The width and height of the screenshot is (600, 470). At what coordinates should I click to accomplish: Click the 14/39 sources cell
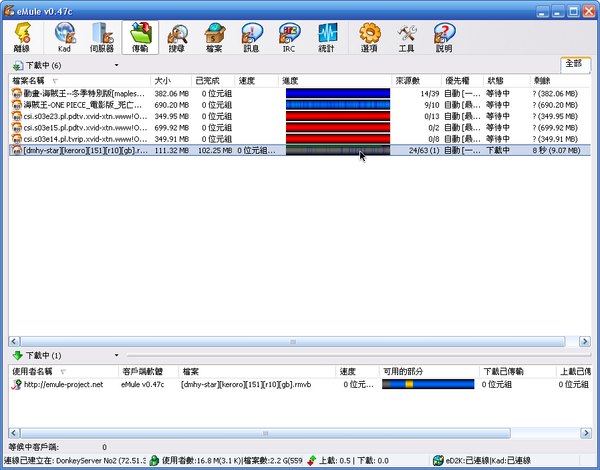pyautogui.click(x=430, y=93)
